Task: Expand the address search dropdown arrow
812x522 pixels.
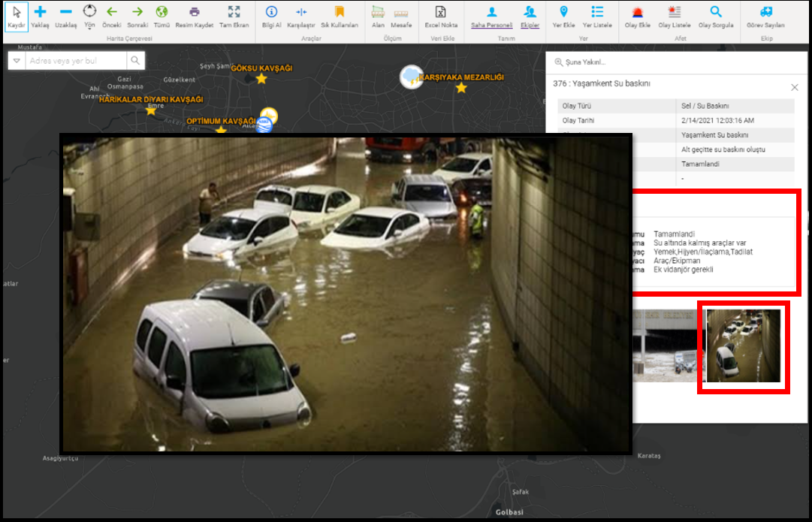Action: click(x=17, y=61)
